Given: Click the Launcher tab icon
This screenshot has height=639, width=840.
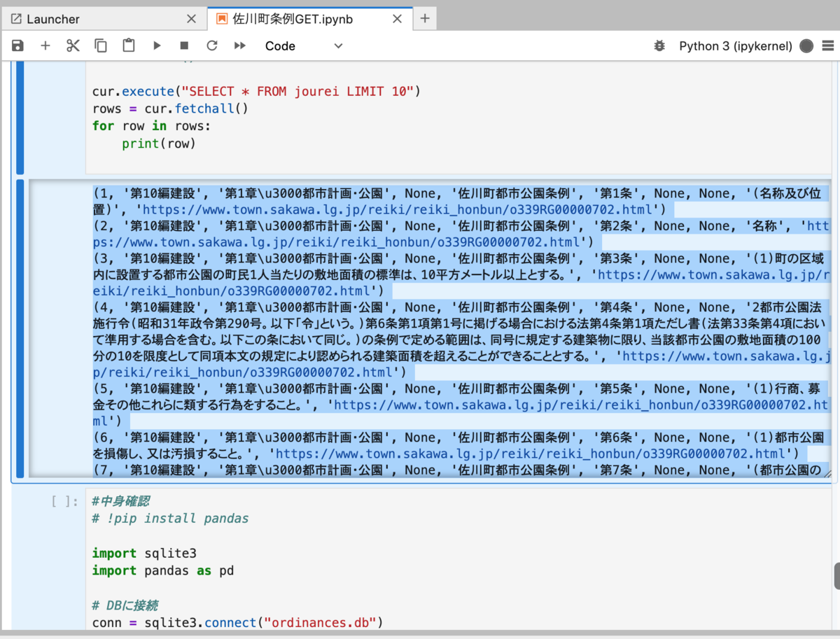Looking at the screenshot, I should point(16,19).
